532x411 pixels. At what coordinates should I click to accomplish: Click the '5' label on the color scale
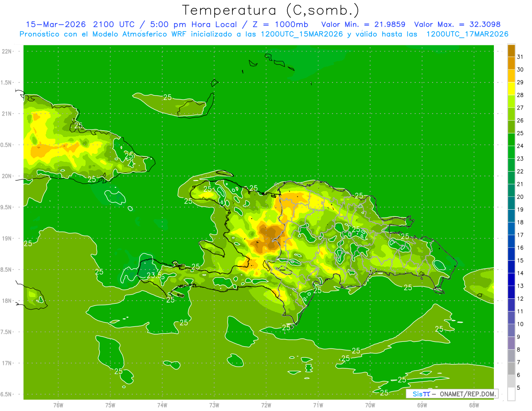[x=519, y=388]
